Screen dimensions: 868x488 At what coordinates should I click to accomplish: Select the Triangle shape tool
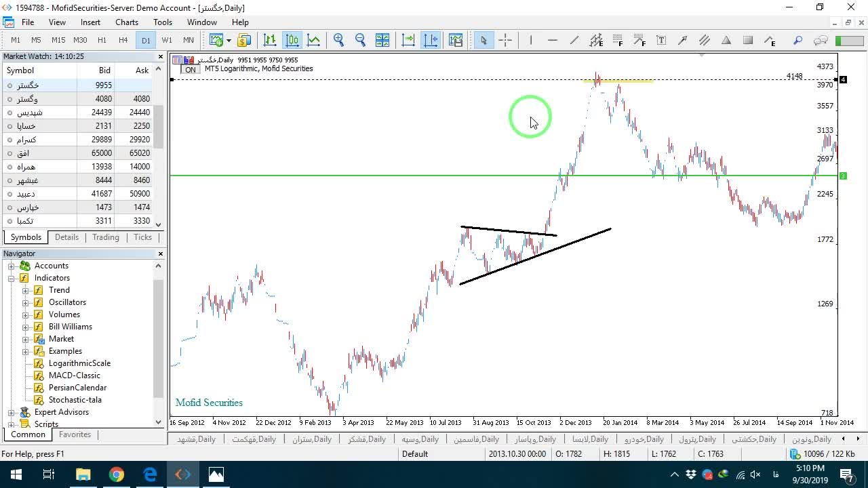coord(726,40)
